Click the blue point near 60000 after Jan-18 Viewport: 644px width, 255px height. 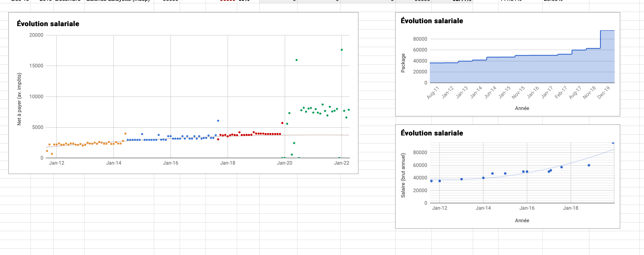[589, 165]
